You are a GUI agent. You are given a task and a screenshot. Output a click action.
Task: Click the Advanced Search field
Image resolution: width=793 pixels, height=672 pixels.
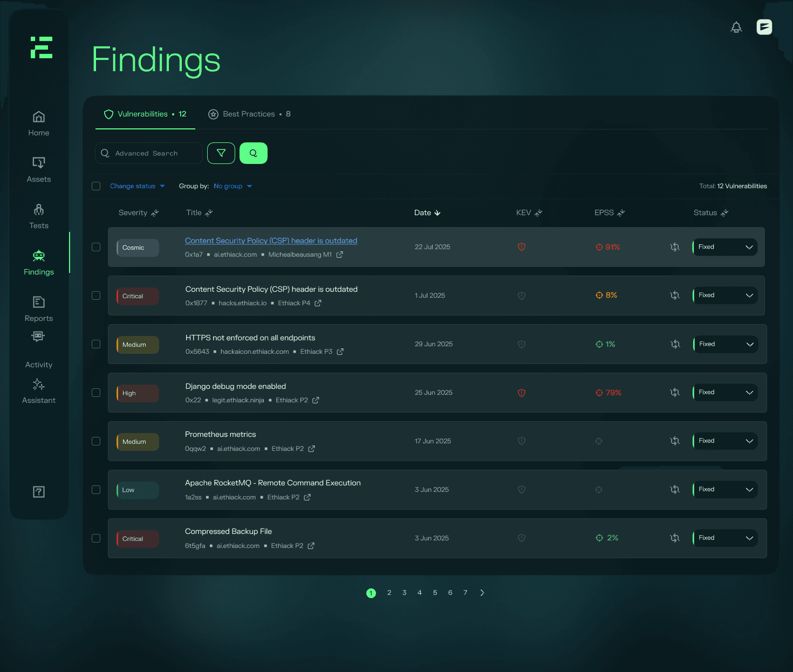coord(149,153)
